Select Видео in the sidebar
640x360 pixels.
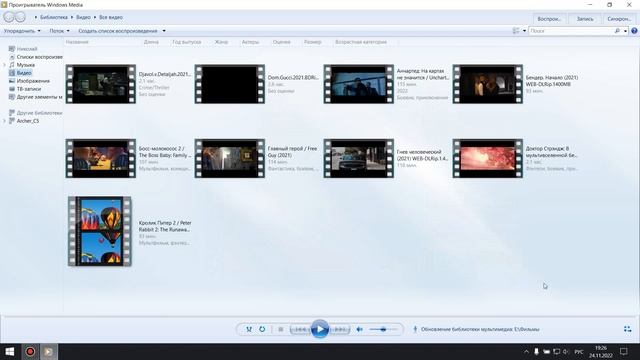(20, 73)
